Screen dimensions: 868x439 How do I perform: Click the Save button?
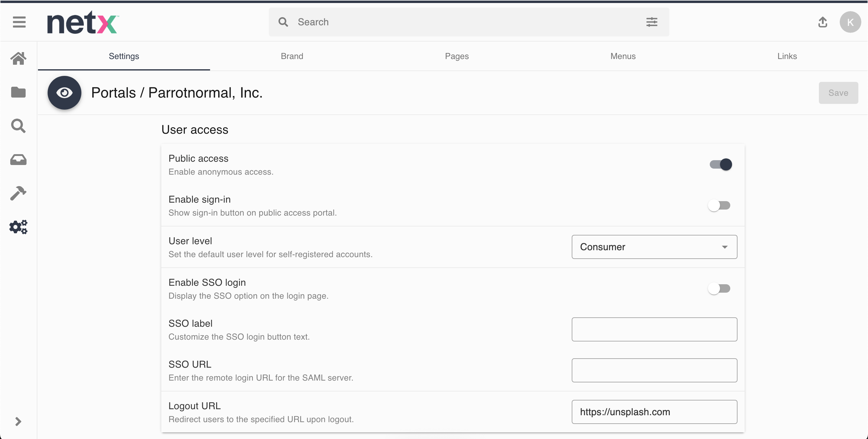point(838,93)
